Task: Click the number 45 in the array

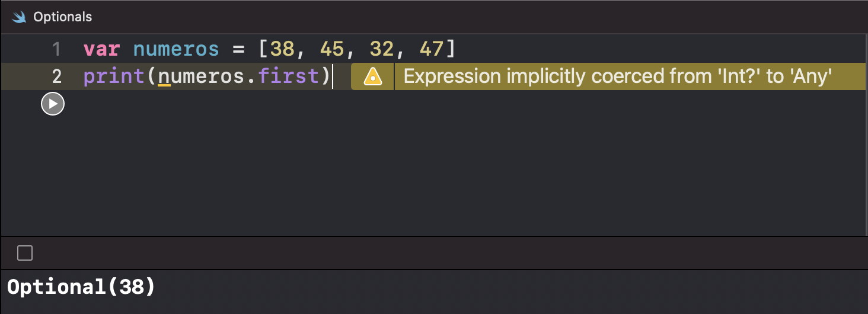Action: tap(333, 49)
